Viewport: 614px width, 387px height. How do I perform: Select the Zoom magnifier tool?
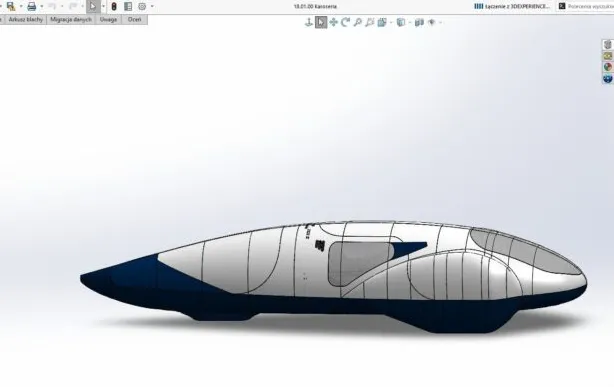[x=358, y=22]
